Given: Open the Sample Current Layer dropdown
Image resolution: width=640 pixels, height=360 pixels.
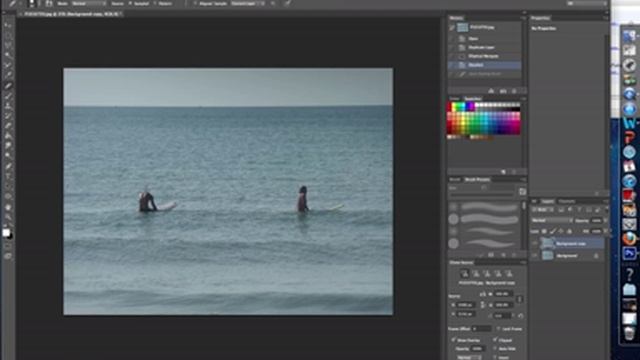Looking at the screenshot, I should click(x=248, y=4).
